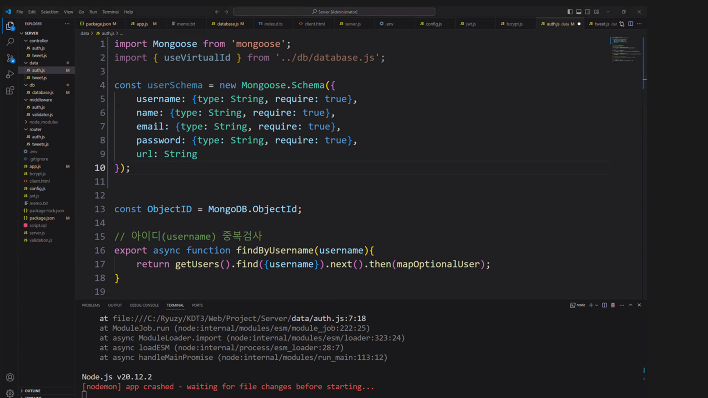
Task: Split the terminal panel
Action: [604, 305]
